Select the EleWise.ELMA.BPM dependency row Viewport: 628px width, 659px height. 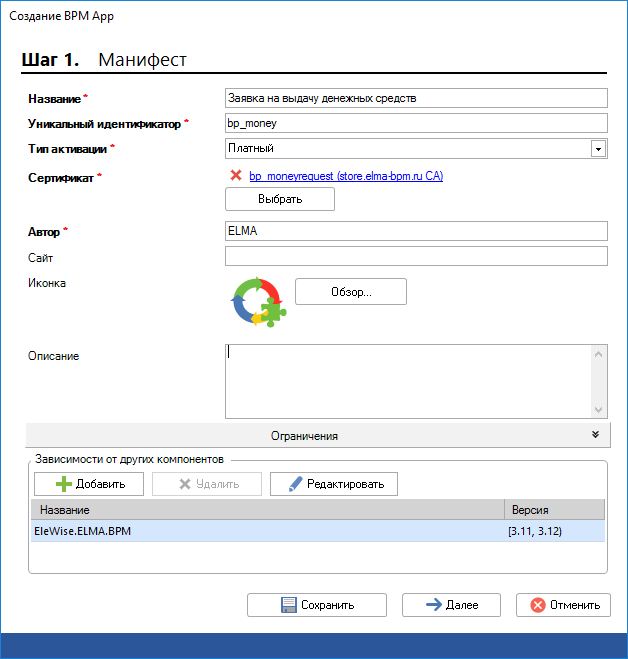318,531
